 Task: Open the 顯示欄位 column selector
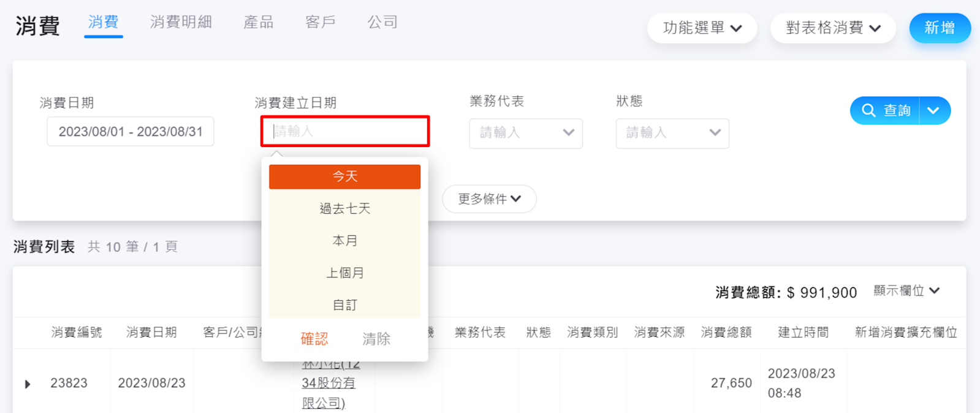(x=906, y=291)
